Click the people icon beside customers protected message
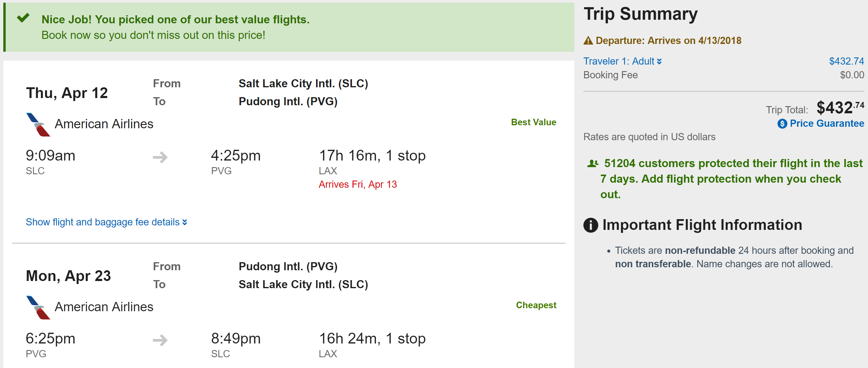 (593, 164)
